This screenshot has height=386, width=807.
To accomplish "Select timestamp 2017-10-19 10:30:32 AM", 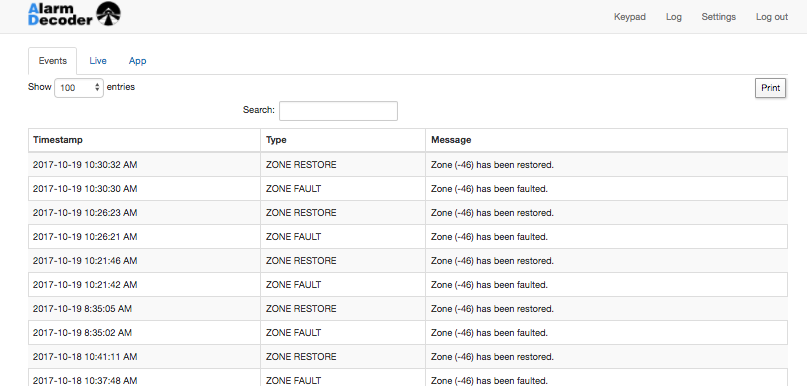I will tap(85, 165).
